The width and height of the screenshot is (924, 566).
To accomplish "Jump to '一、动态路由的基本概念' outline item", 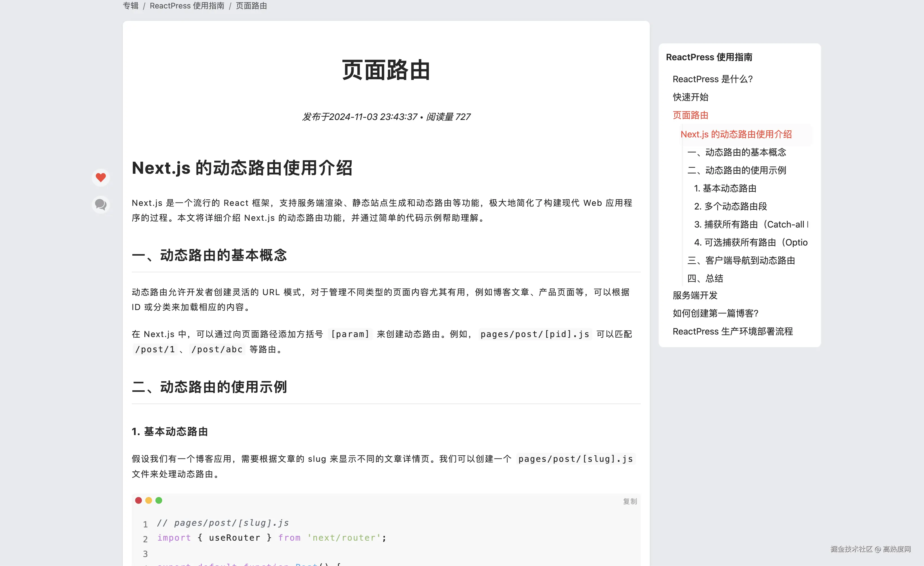I will (x=736, y=152).
